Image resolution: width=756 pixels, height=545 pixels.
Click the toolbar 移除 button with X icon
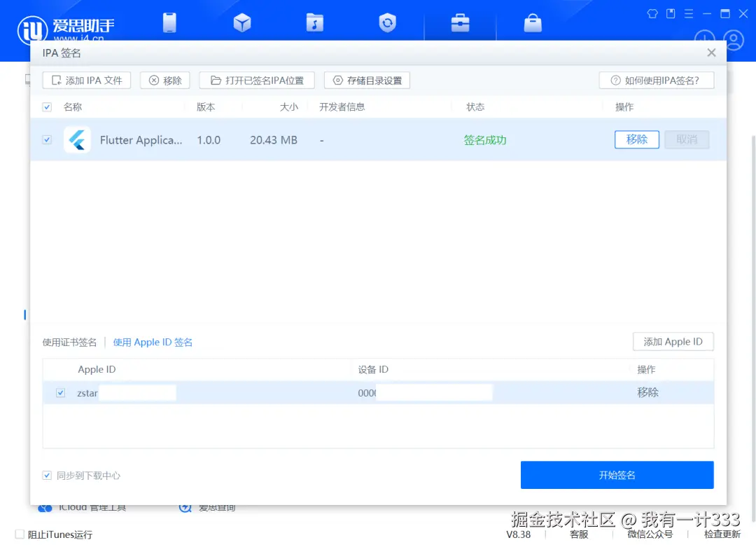point(165,81)
